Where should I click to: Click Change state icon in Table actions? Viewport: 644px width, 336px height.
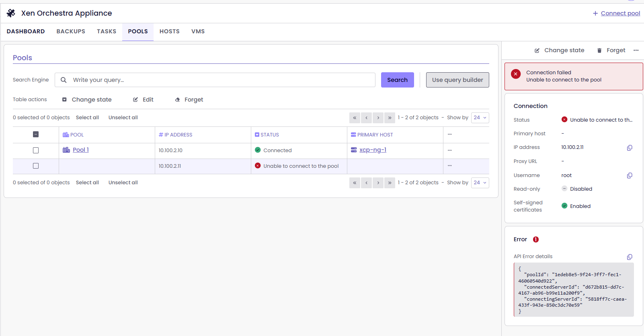point(64,100)
